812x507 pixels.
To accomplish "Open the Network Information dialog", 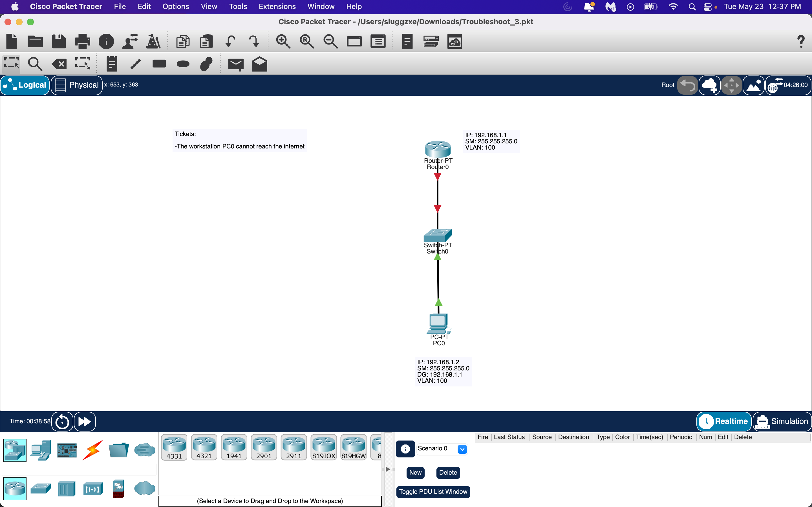I will click(x=106, y=41).
